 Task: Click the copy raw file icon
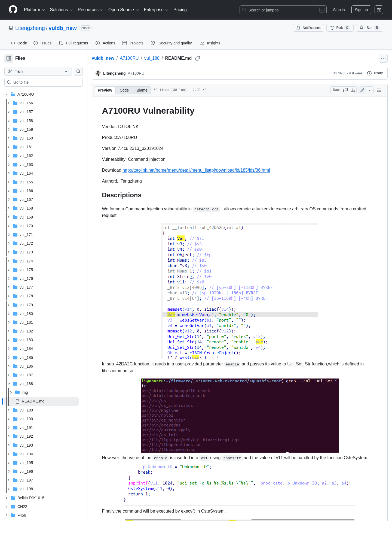coord(345,90)
